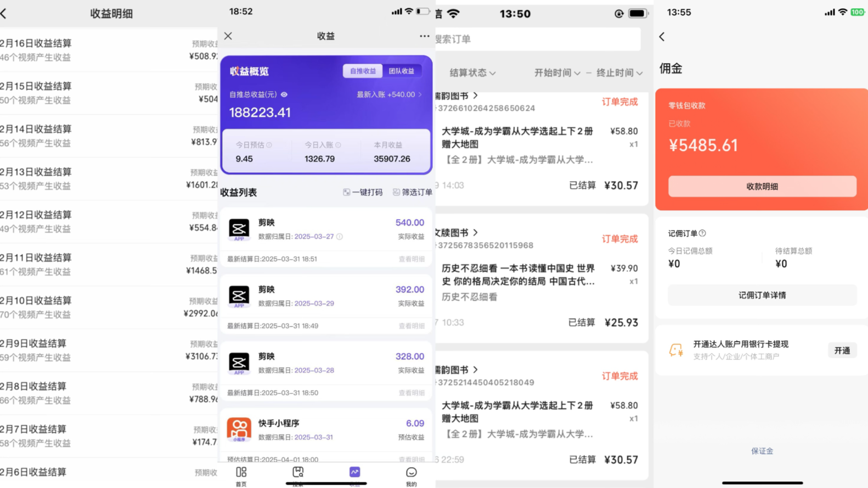Expand the 开始时间 dropdown
This screenshot has width=868, height=488.
pos(557,72)
